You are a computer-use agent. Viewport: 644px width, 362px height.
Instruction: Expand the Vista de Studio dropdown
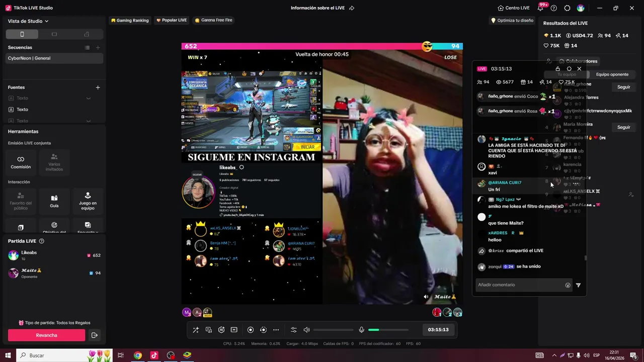point(28,21)
